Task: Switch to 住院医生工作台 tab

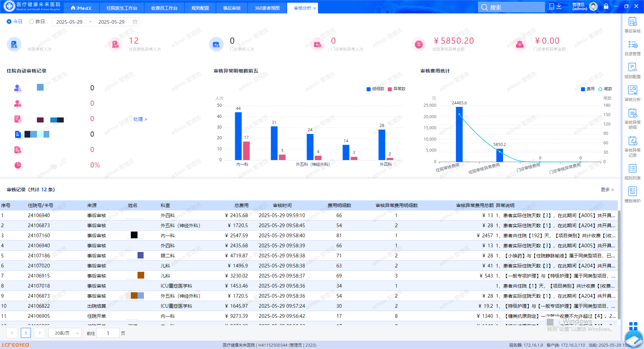Action: click(122, 8)
